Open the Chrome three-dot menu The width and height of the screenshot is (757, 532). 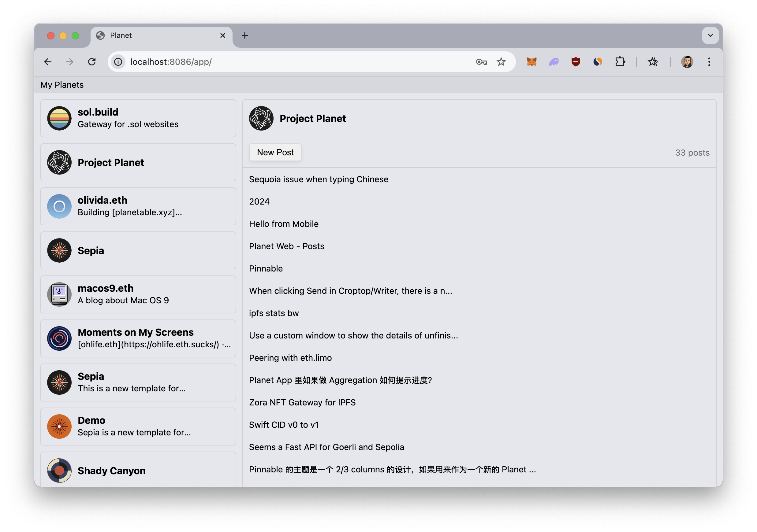[x=709, y=61]
